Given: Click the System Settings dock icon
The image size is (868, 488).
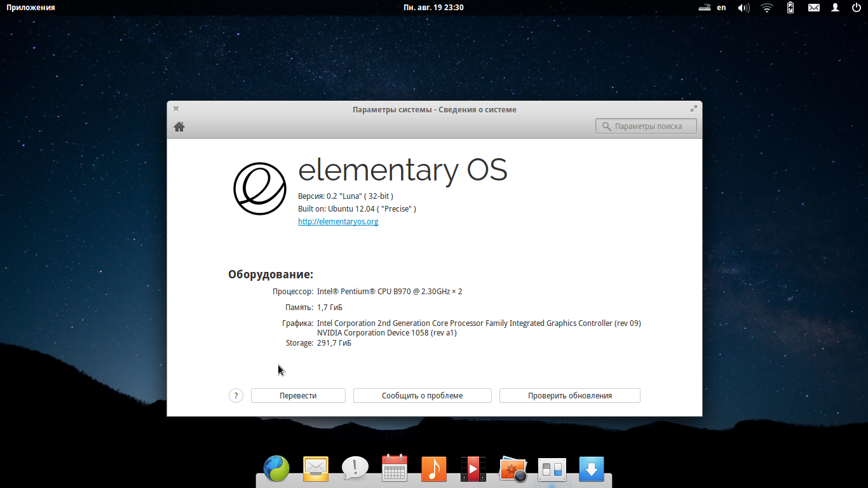Looking at the screenshot, I should [552, 469].
